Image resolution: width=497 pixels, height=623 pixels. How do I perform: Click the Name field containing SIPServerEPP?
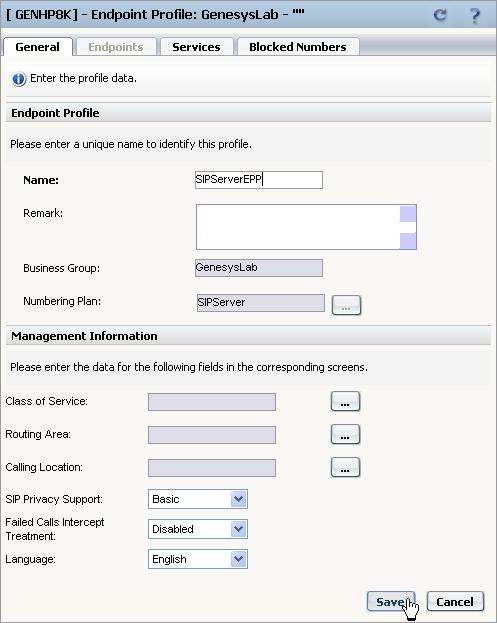click(x=259, y=180)
